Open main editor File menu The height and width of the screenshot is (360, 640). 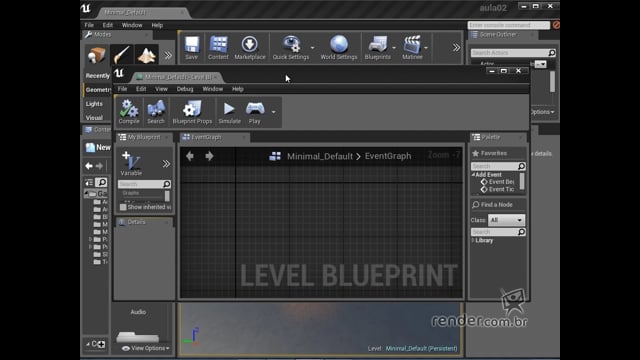89,25
